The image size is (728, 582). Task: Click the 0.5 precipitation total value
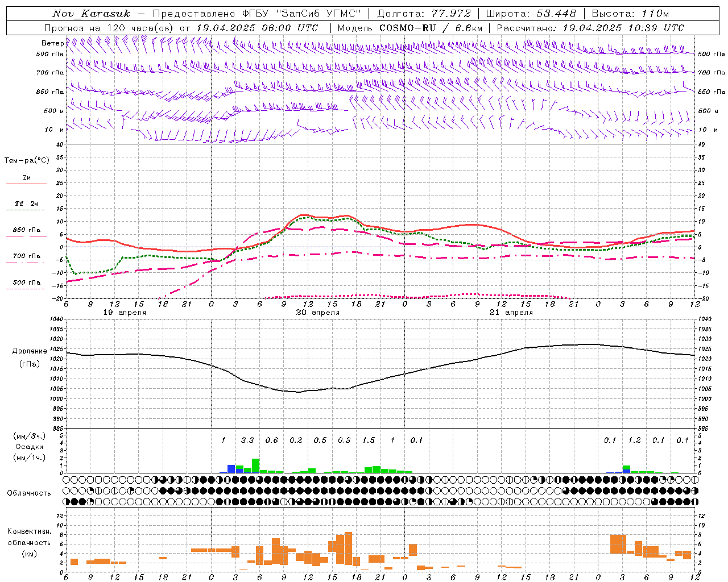[x=320, y=440]
